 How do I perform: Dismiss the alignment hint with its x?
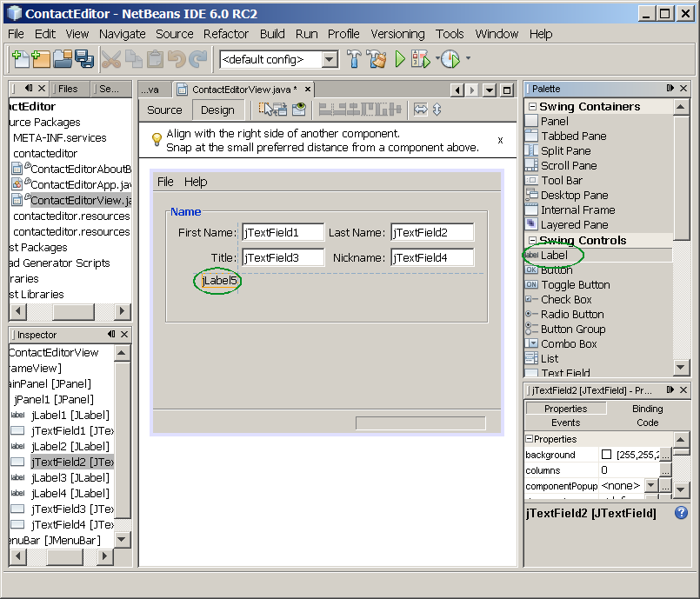coord(501,140)
